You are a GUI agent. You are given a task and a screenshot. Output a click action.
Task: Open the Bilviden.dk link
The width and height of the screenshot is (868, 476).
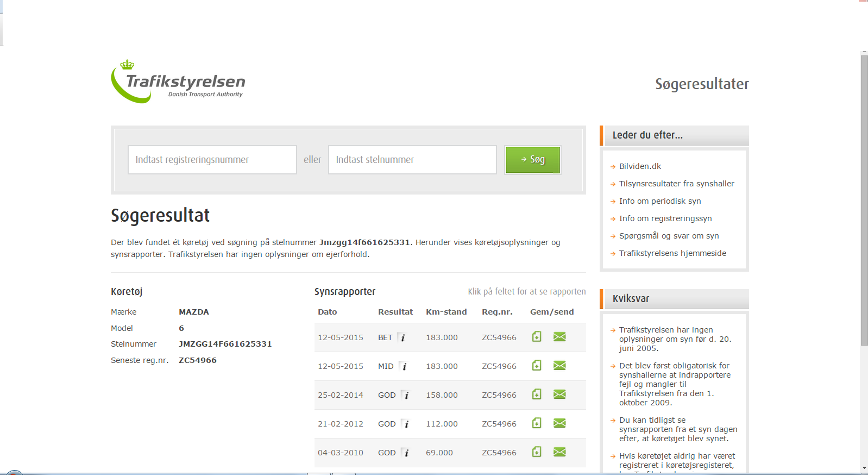640,166
